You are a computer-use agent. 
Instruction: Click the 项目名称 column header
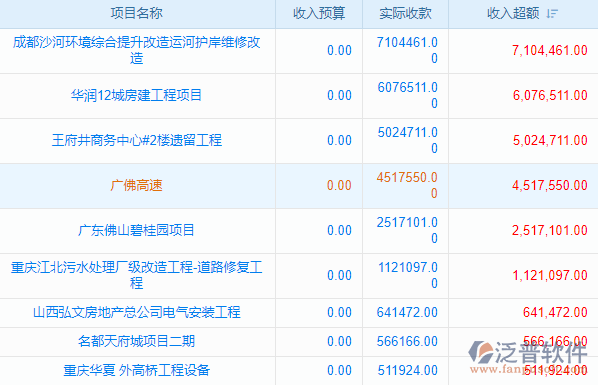coord(137,13)
